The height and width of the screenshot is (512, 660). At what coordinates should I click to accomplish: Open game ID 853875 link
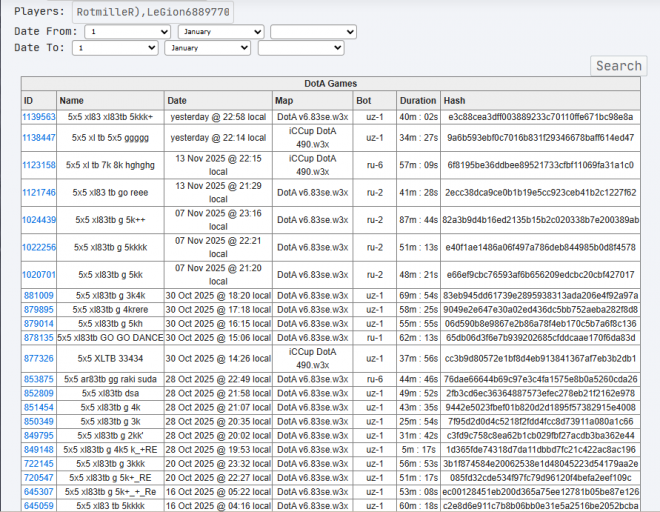tap(39, 379)
